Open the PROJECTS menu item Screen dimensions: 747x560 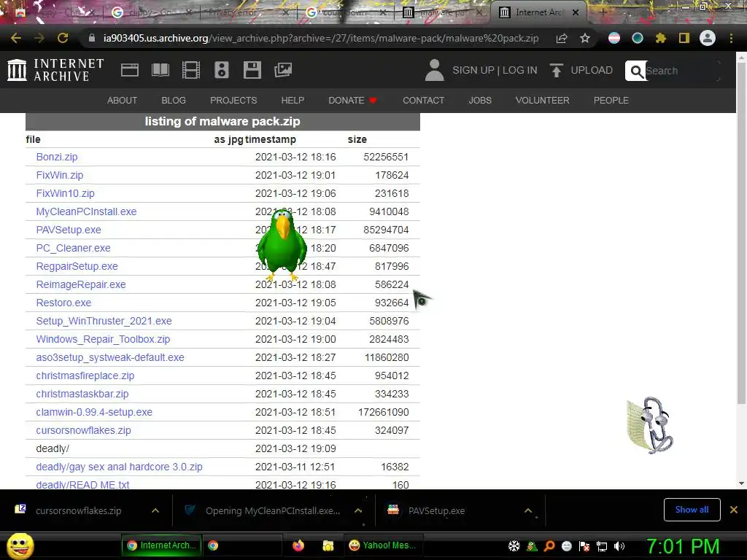coord(233,101)
